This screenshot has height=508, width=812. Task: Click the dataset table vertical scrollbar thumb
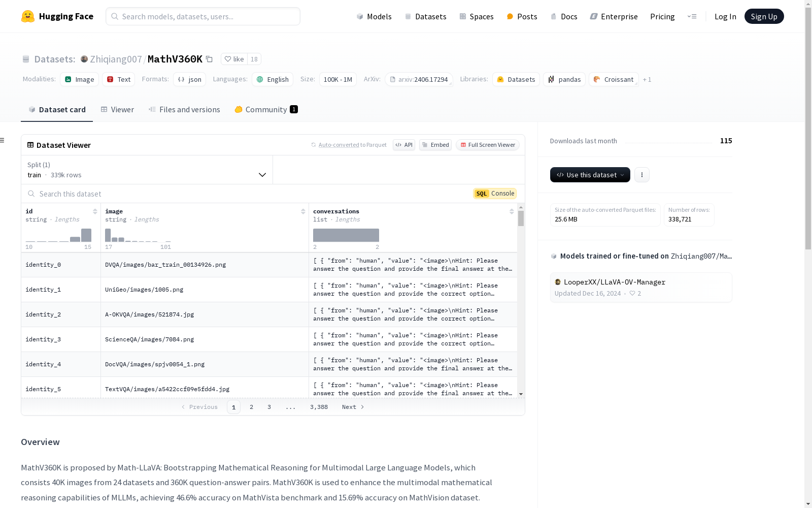point(521,218)
